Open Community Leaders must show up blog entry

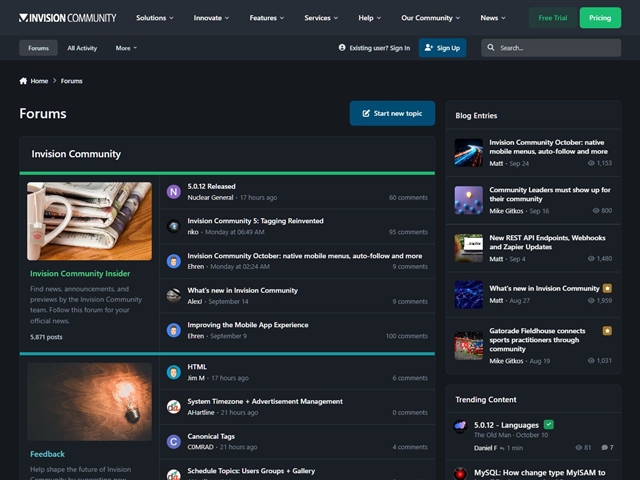click(550, 194)
